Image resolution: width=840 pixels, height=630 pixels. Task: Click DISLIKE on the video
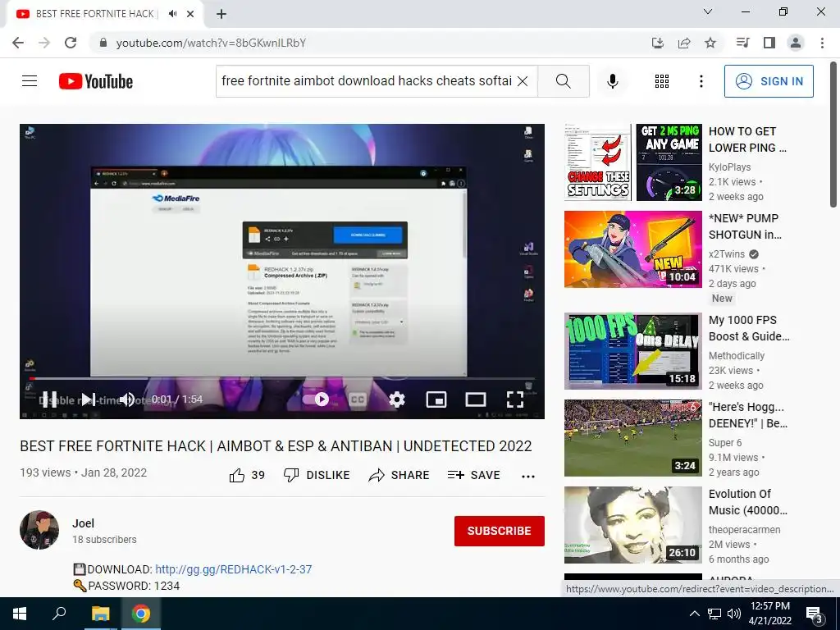tap(317, 475)
